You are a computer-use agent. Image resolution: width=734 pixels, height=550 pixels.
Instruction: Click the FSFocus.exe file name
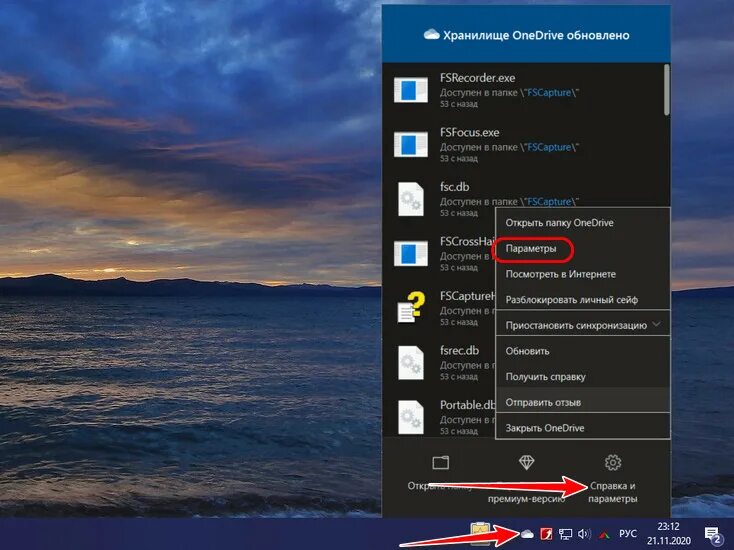click(470, 132)
